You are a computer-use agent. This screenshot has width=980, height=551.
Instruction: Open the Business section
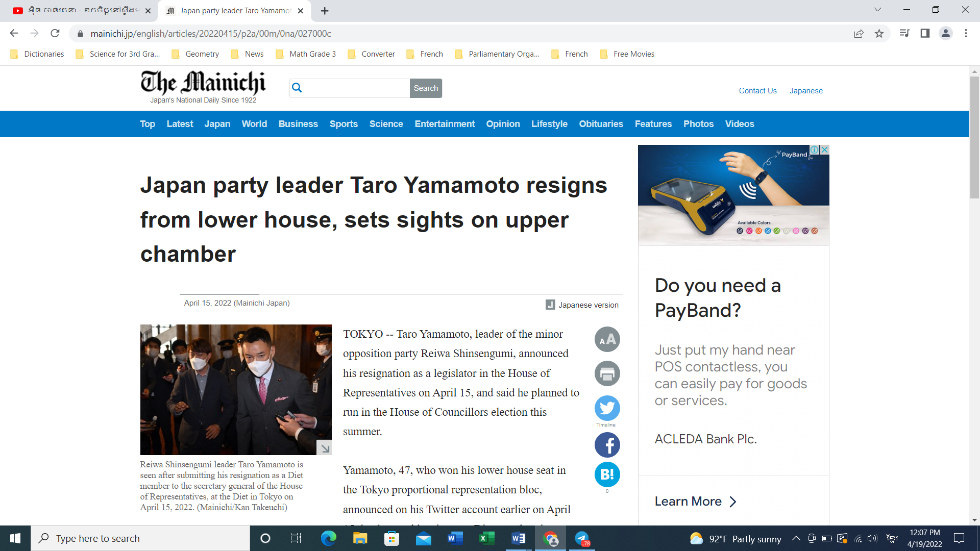tap(298, 124)
